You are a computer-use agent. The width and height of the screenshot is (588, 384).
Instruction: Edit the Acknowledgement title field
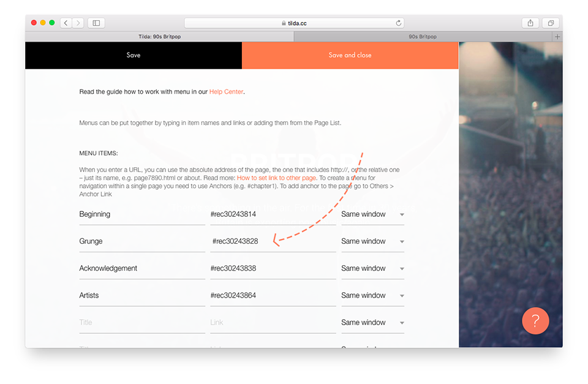(142, 268)
